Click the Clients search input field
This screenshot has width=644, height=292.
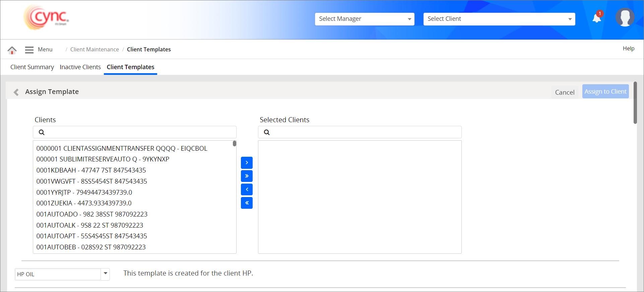pos(139,132)
